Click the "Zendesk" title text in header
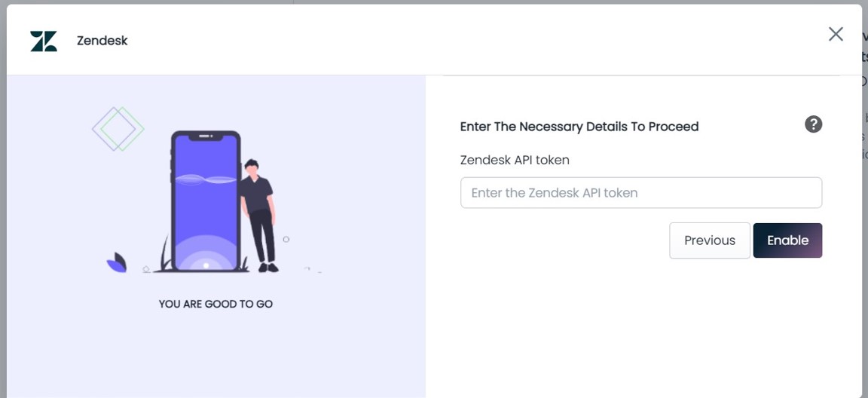Screen dimensions: 868x398 (102, 41)
